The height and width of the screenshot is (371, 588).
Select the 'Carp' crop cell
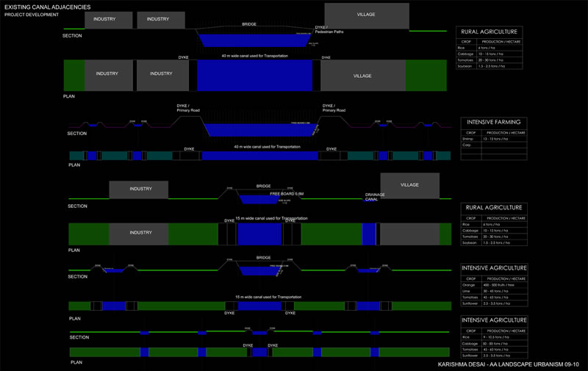click(x=466, y=145)
